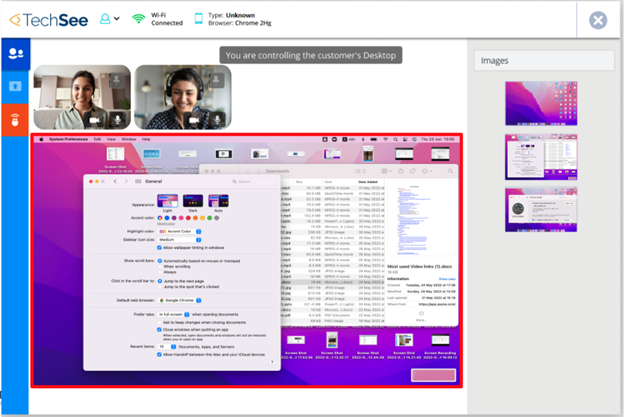The image size is (624, 417).
Task: Open the Finder group-by grid dropdown
Action: (386, 171)
